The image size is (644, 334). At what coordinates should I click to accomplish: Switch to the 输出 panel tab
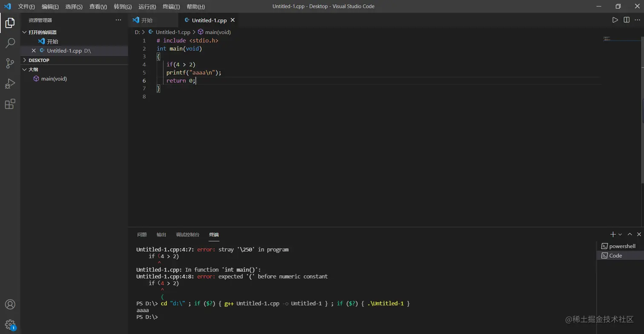pos(161,235)
